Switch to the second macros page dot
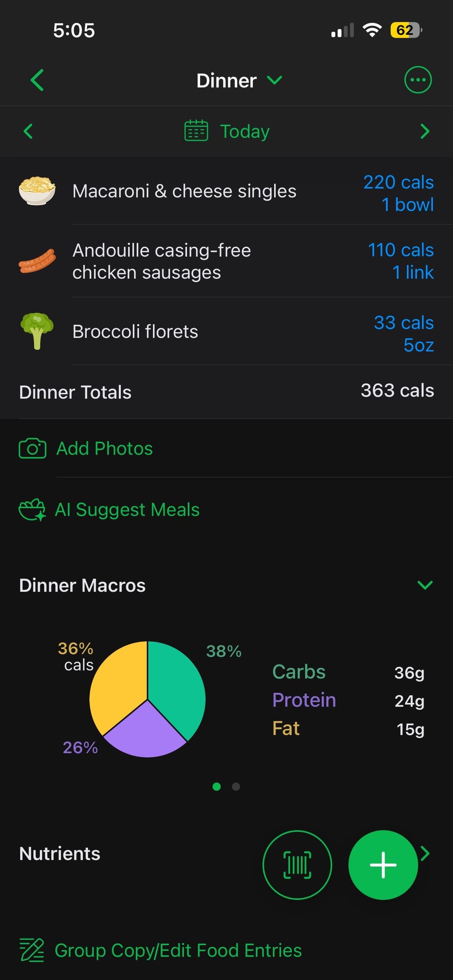 tap(236, 787)
